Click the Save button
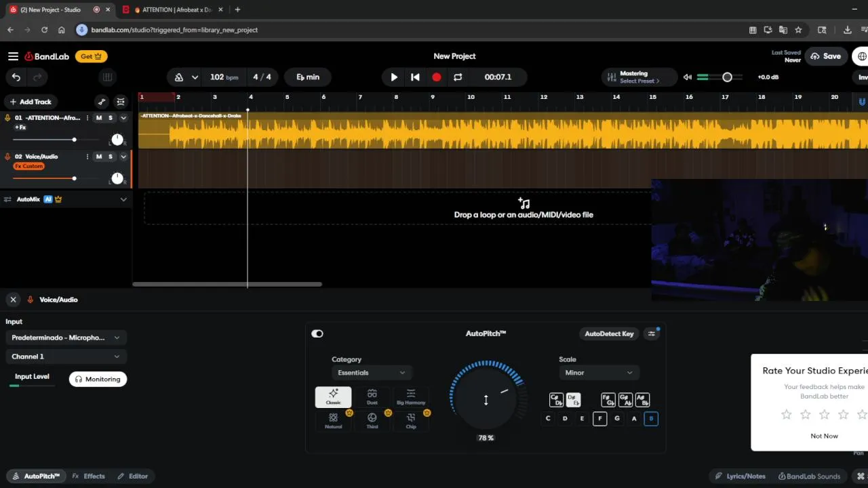868x488 pixels. tap(825, 56)
